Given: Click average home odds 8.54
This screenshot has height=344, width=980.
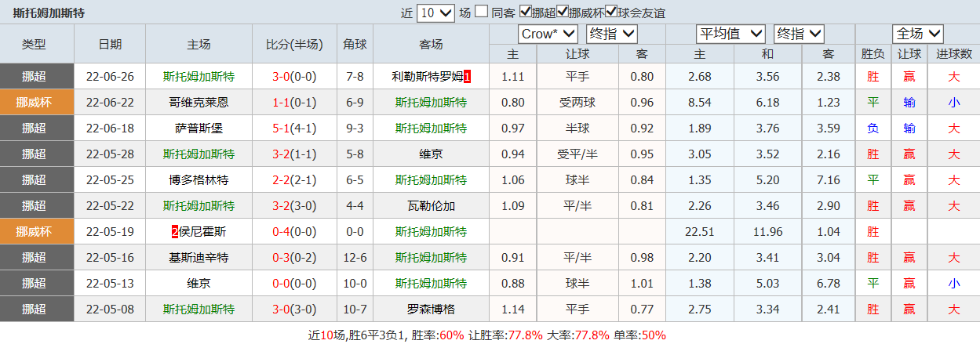Looking at the screenshot, I should (699, 103).
